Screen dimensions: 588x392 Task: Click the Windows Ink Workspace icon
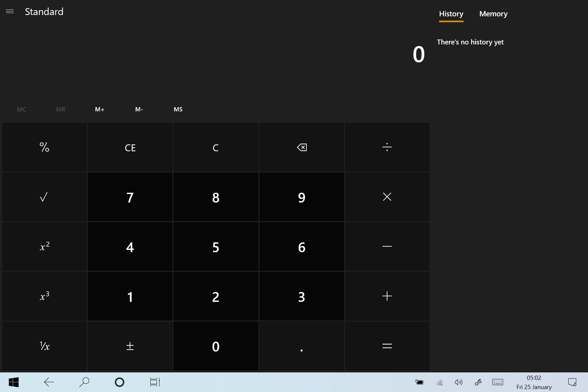coord(478,382)
